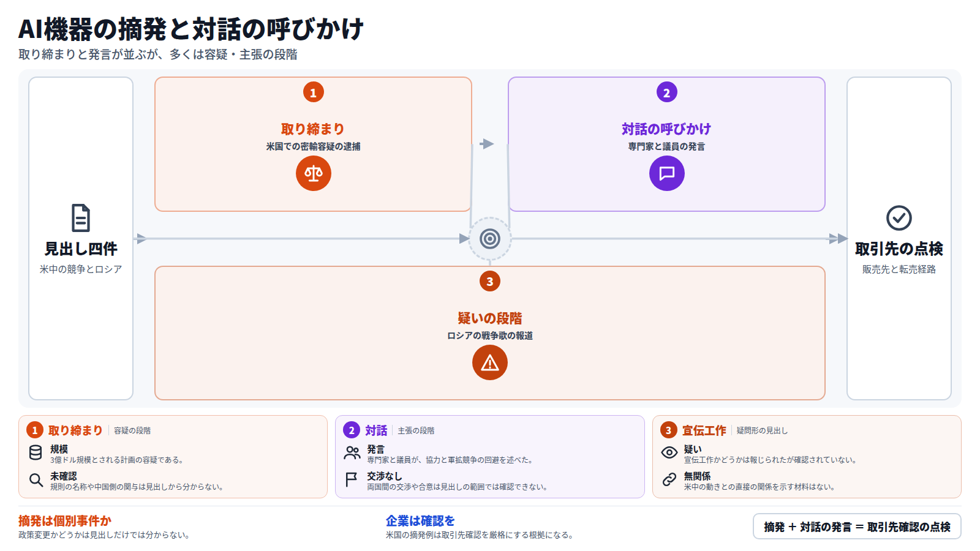The image size is (980, 551).
Task: Click the scales icon under 取り締まり
Action: pos(313,173)
